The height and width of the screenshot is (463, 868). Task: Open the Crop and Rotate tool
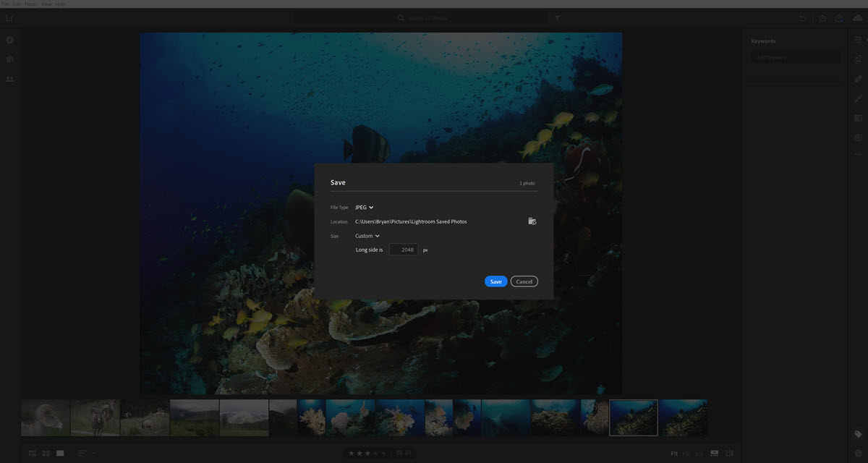[x=858, y=59]
